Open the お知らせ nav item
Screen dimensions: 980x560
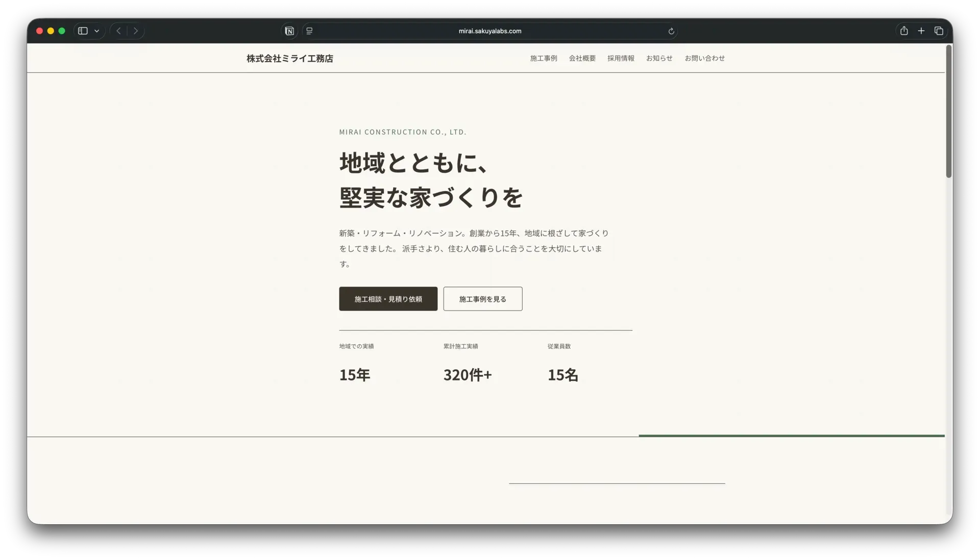tap(659, 58)
